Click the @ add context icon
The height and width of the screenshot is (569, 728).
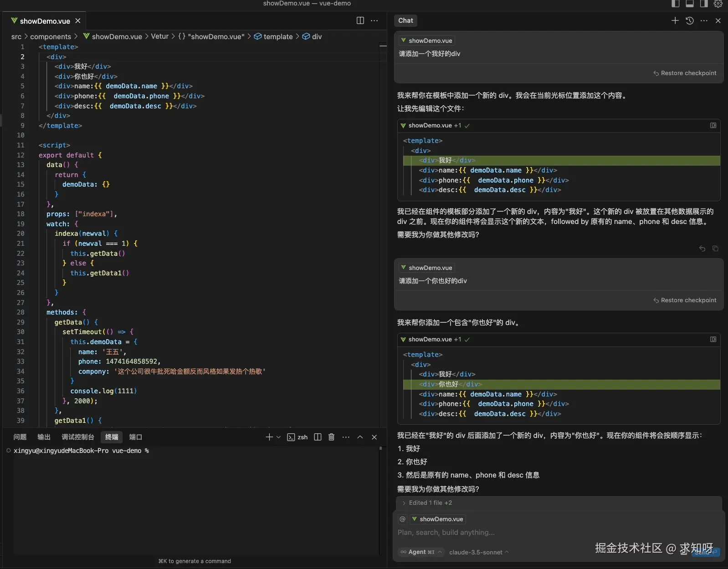click(402, 519)
